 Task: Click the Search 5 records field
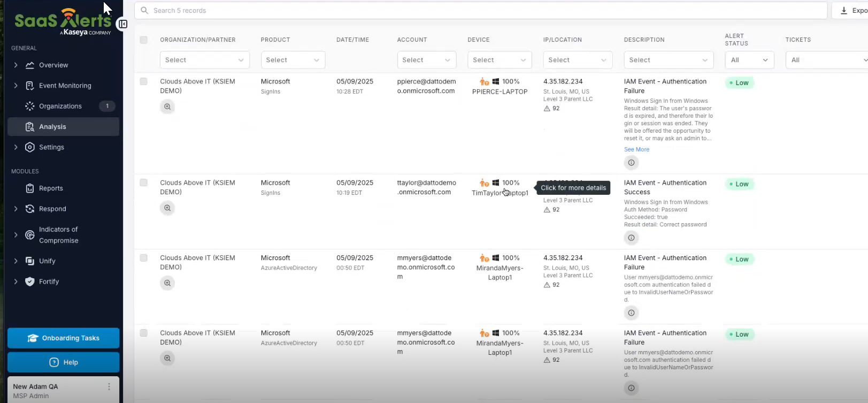tap(481, 10)
